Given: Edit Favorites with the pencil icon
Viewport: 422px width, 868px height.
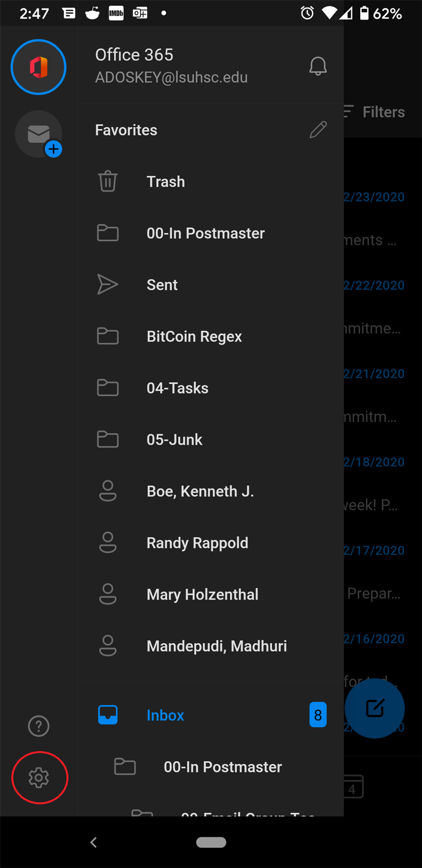Looking at the screenshot, I should (x=318, y=130).
